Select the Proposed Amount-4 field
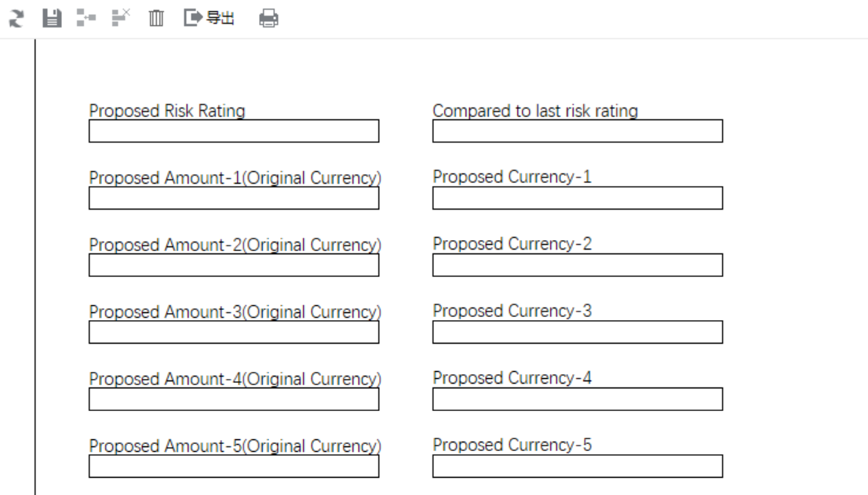The image size is (868, 495). (x=234, y=399)
